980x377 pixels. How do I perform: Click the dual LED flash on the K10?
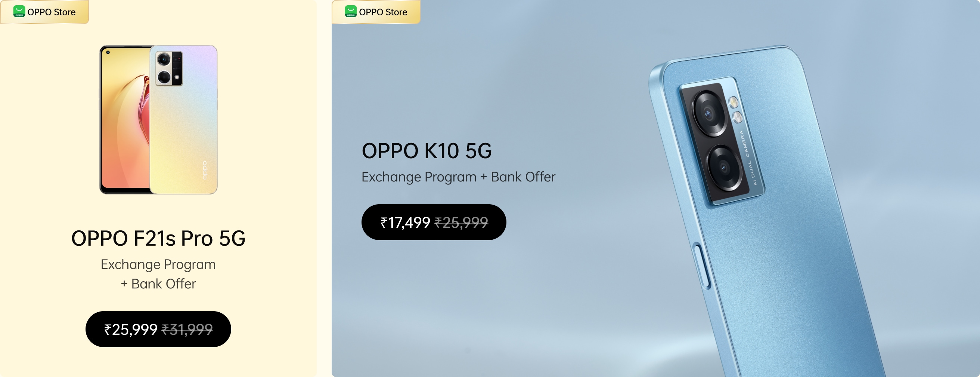735,110
